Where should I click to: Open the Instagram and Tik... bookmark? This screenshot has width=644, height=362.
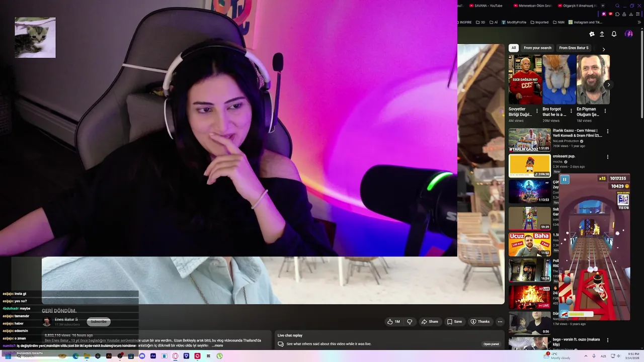pyautogui.click(x=585, y=22)
